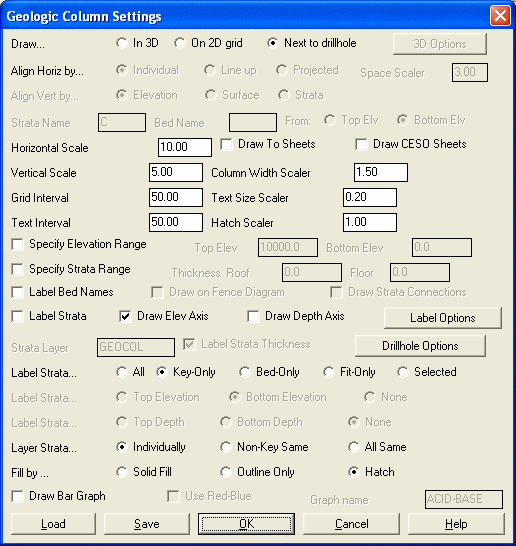Close the Geologic Column Settings dialog
Viewport: 516px width, 546px height.
pos(500,16)
